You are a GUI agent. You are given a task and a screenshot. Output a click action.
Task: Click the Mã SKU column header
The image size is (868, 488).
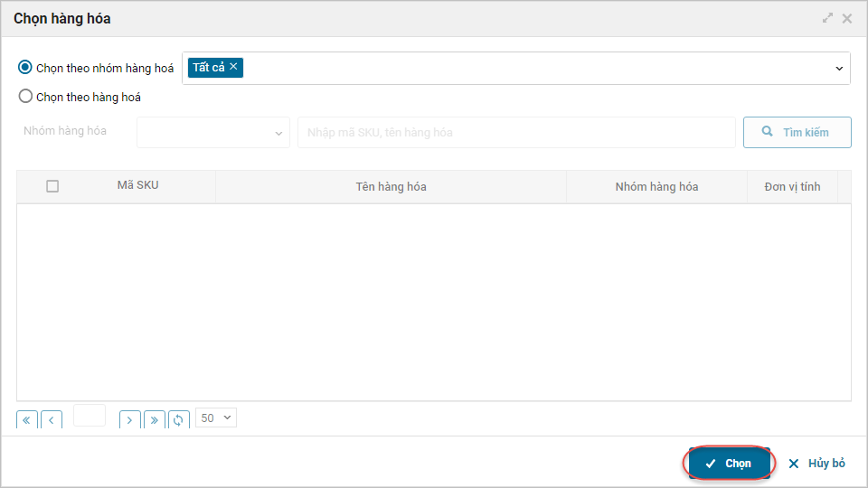click(137, 185)
